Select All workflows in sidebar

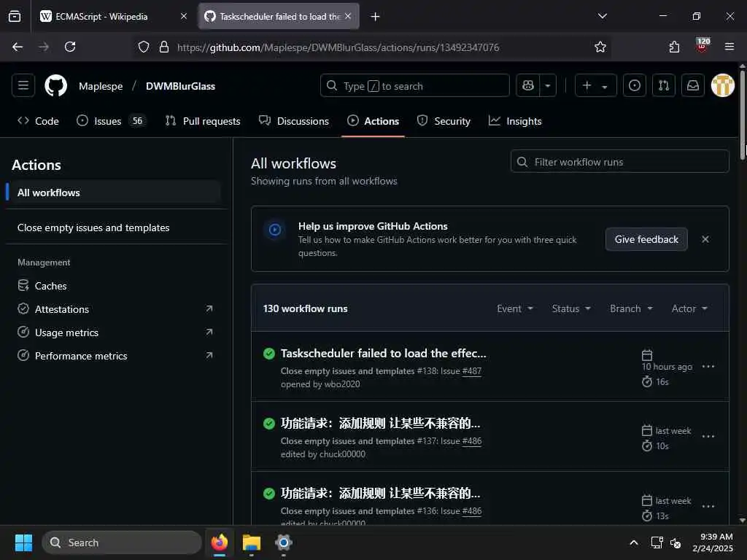(113, 192)
